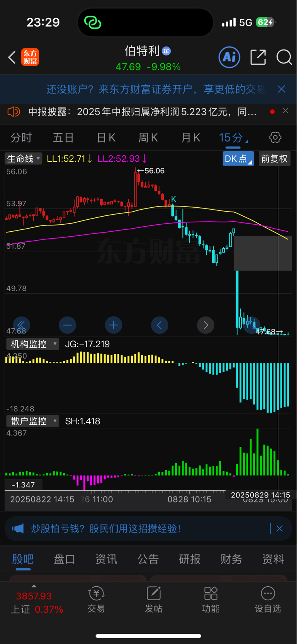
Task: Close the 开户 promotional banner
Action: 282,89
